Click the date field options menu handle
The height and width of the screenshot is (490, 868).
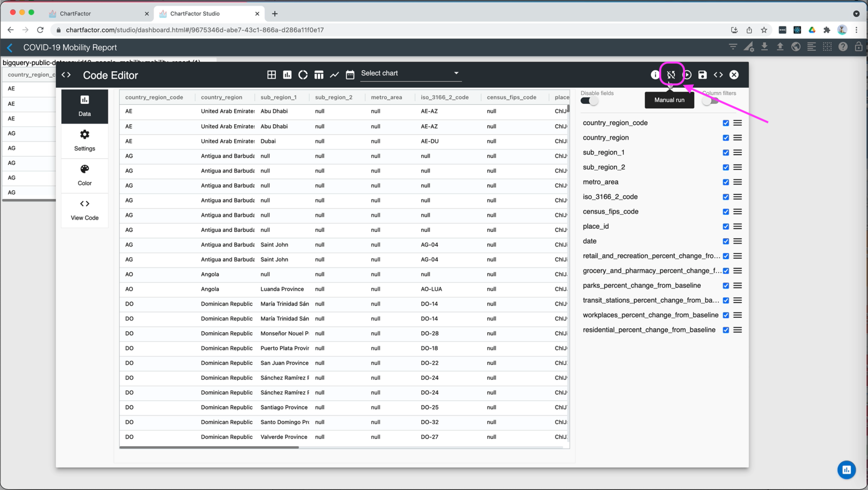[737, 241]
